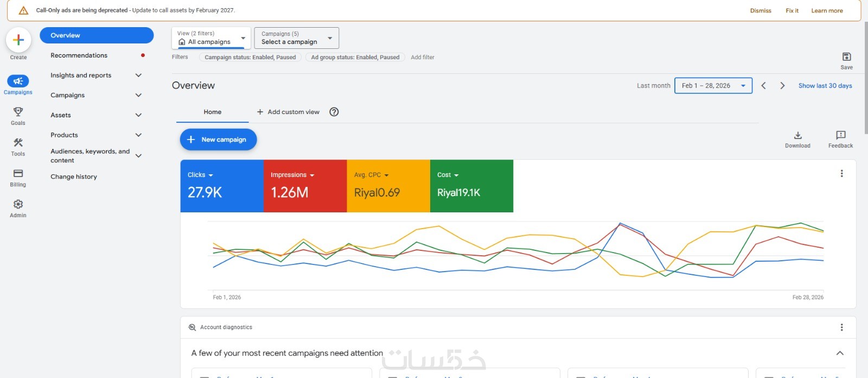Change the Cost metric dropdown
Screen dimensions: 868x378
[448, 175]
